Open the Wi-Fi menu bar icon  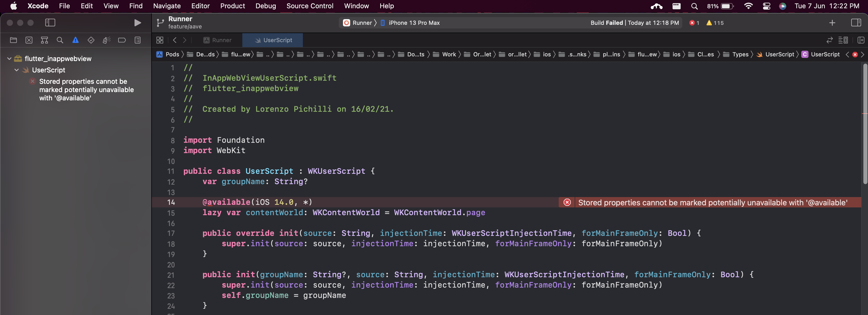tap(749, 6)
